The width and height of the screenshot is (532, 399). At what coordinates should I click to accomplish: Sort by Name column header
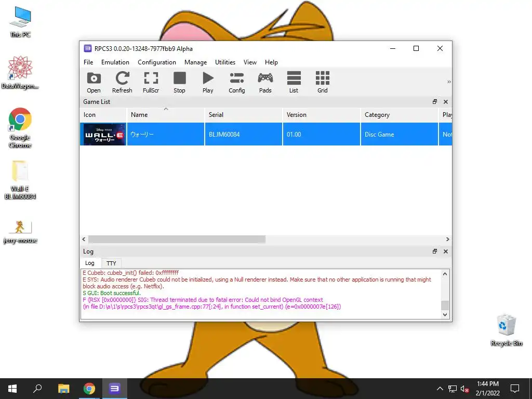[x=166, y=115]
